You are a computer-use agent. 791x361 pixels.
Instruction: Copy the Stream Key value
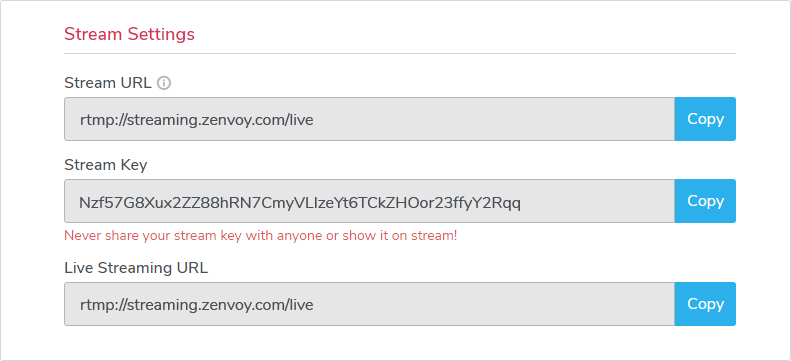[705, 201]
